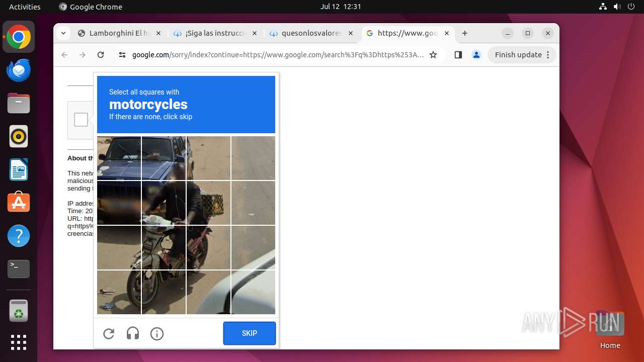This screenshot has height=362, width=644.
Task: Minimize the Chrome window
Action: (x=508, y=33)
